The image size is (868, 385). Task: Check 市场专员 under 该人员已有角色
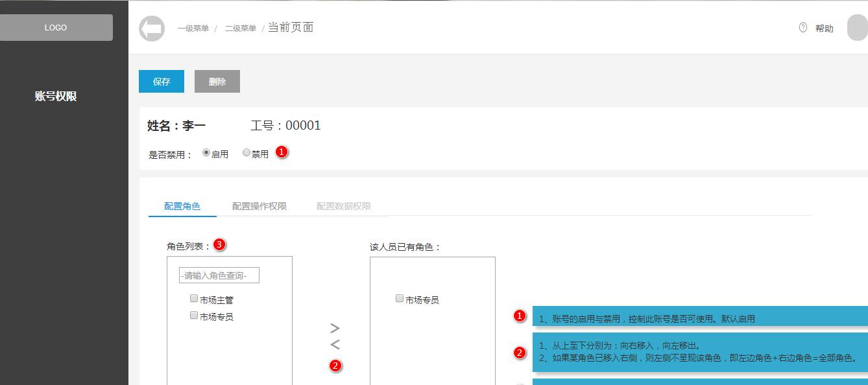tap(400, 299)
